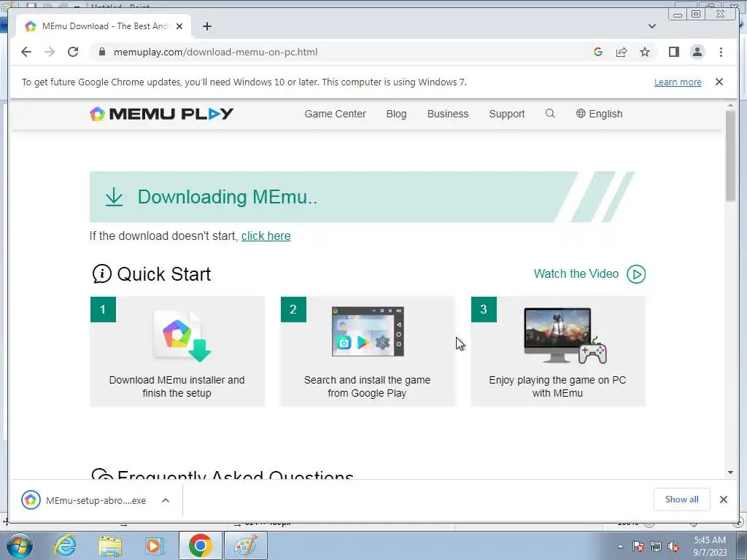Open Learn more about Chrome updates
Viewport: 747px width, 560px height.
[678, 82]
